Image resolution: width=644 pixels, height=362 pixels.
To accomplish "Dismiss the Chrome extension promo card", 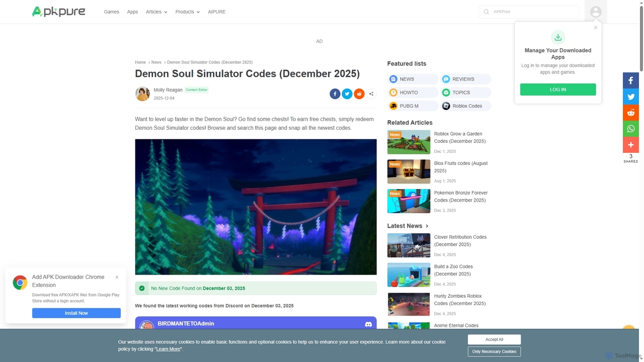I will click(117, 277).
